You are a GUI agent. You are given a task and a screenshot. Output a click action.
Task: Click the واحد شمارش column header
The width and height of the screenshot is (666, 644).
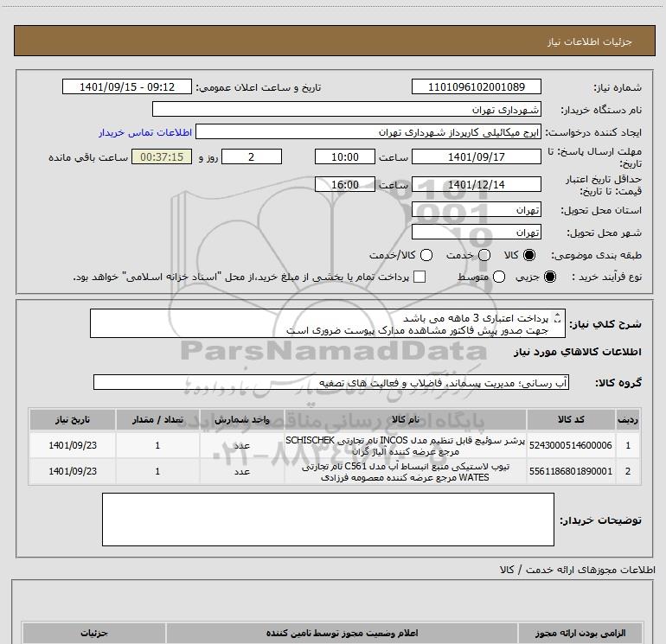[241, 419]
